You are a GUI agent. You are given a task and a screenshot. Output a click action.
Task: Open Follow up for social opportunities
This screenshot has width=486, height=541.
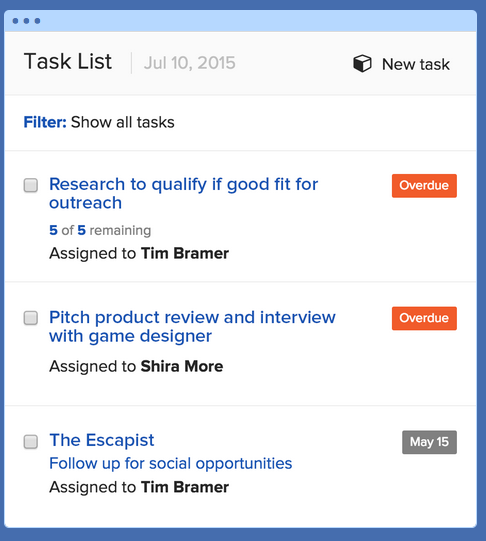[x=170, y=463]
